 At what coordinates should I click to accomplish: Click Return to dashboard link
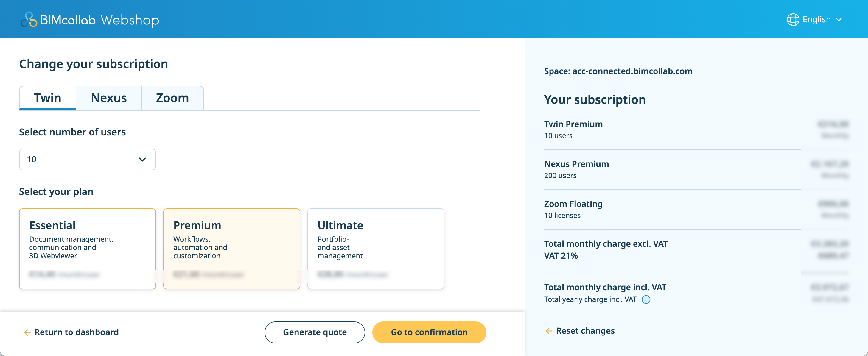(x=71, y=332)
